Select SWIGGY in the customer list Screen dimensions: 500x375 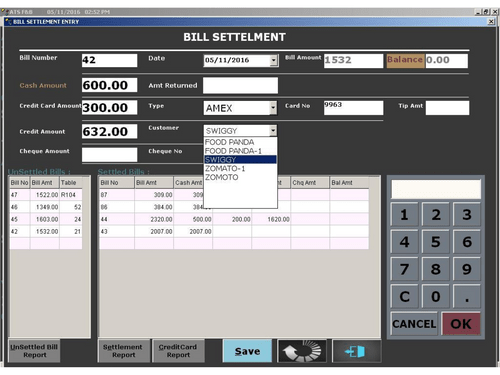[240, 160]
